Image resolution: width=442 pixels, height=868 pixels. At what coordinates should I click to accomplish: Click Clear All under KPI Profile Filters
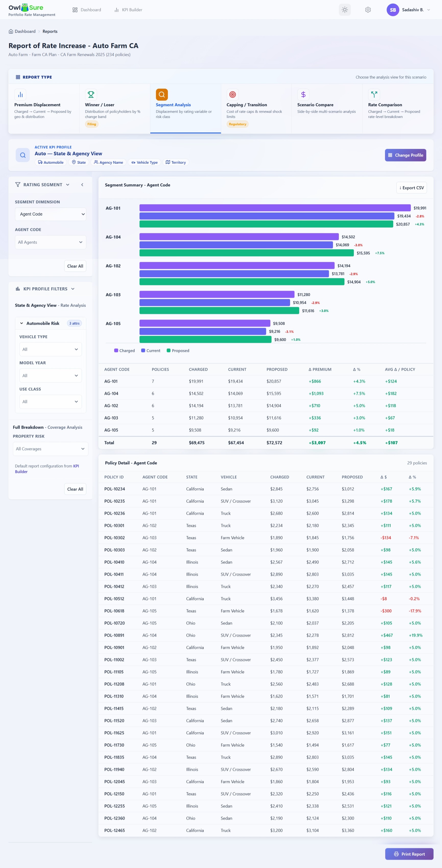click(x=75, y=489)
